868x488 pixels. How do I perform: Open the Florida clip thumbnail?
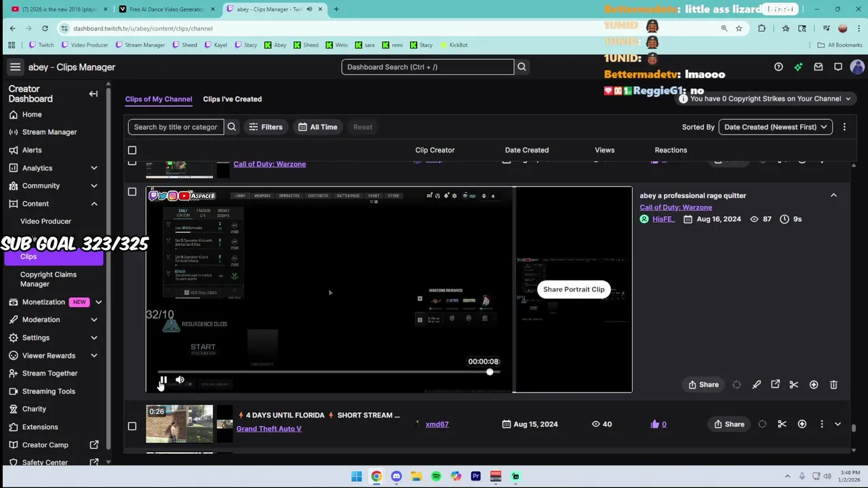coord(180,424)
